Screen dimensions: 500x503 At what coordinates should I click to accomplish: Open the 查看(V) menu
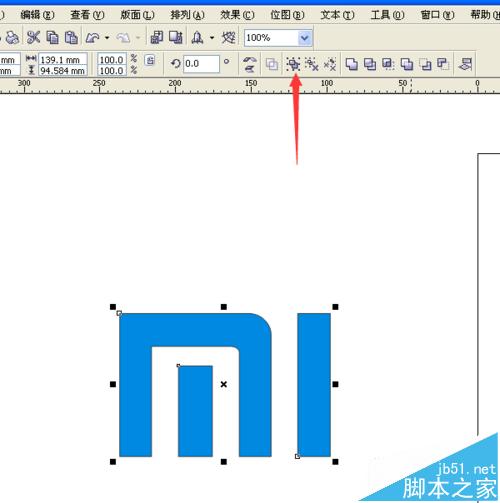[x=87, y=15]
